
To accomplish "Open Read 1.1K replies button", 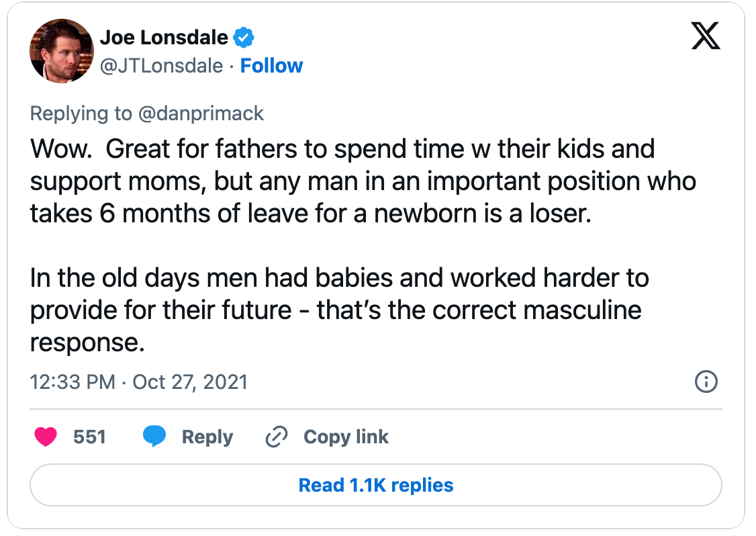I will [x=376, y=485].
